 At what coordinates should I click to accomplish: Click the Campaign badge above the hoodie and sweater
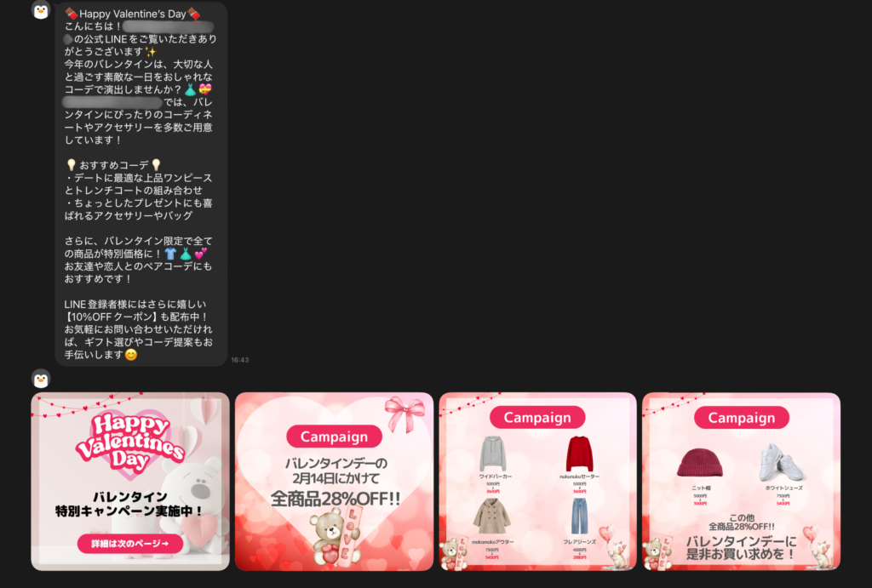pyautogui.click(x=536, y=418)
